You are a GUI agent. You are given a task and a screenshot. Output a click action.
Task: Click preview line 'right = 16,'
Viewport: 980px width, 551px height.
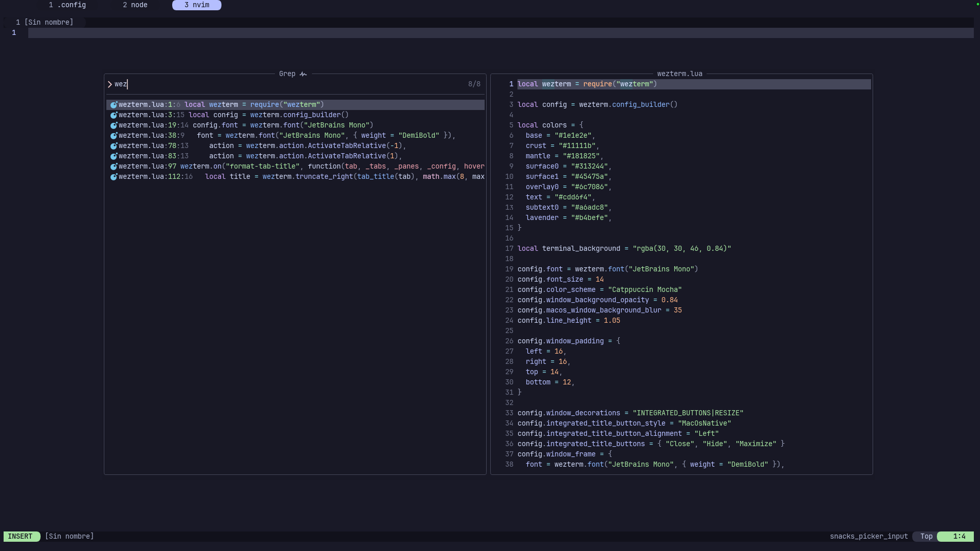click(x=548, y=362)
